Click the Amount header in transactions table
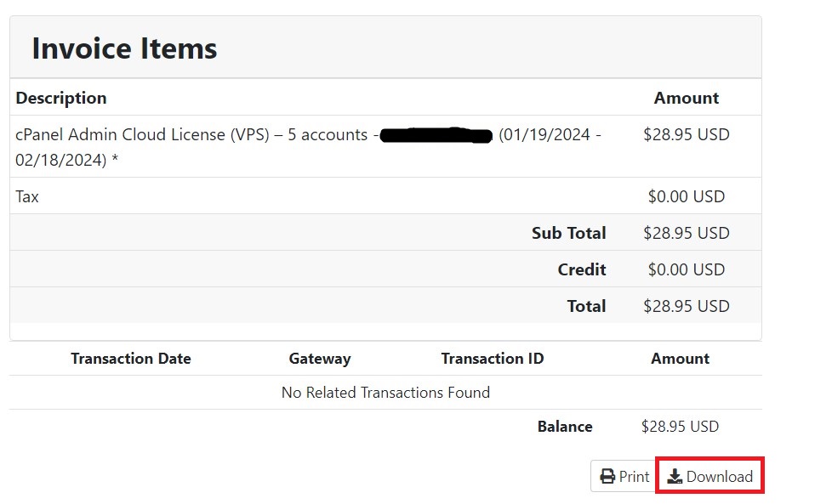 (x=680, y=359)
